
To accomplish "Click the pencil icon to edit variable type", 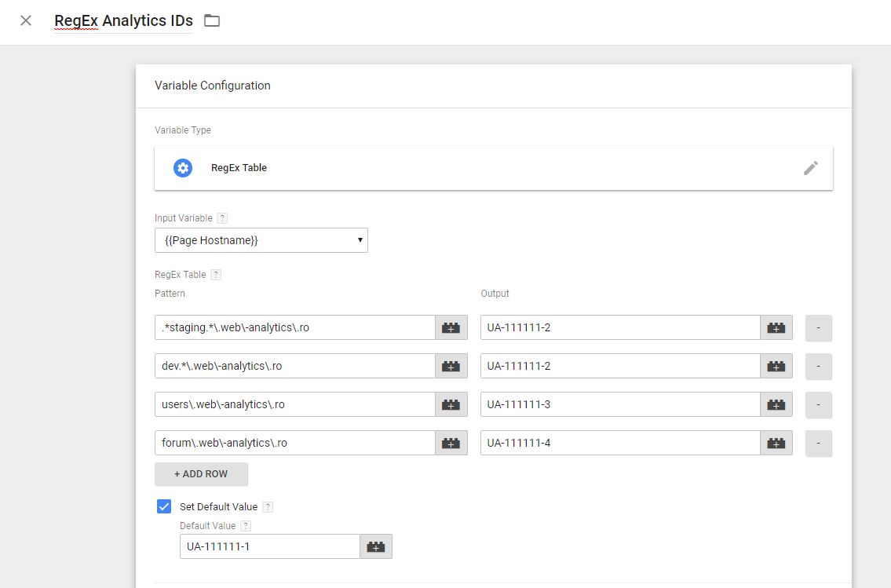I will click(811, 167).
